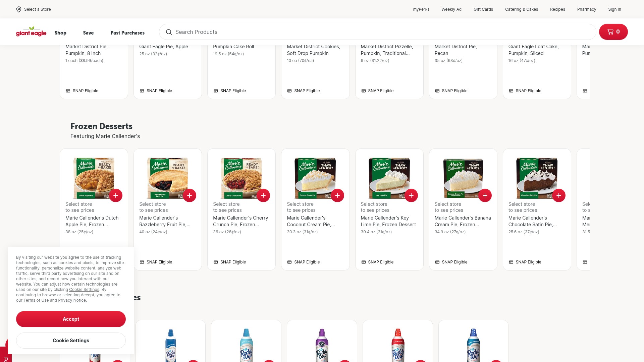Open Catering & Cakes
Image resolution: width=644 pixels, height=362 pixels.
[x=521, y=9]
